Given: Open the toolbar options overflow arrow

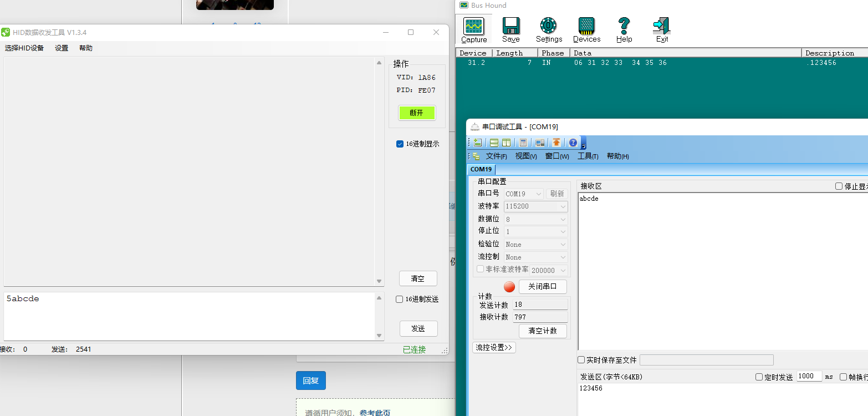Looking at the screenshot, I should click(584, 145).
